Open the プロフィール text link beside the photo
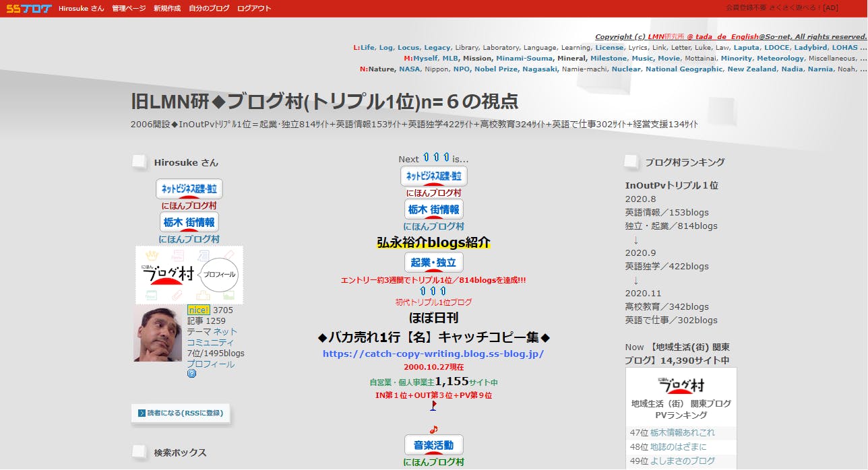The height and width of the screenshot is (470, 868). coord(211,364)
